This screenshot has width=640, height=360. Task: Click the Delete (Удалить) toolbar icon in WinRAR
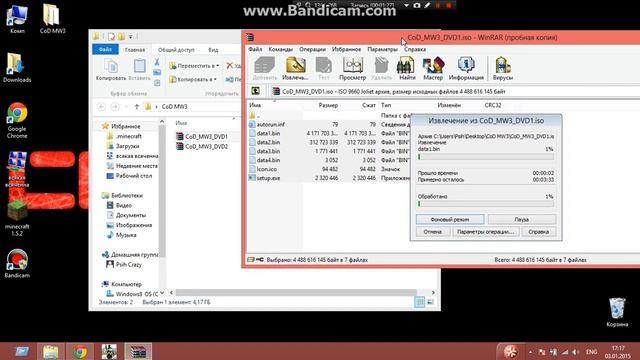point(381,68)
